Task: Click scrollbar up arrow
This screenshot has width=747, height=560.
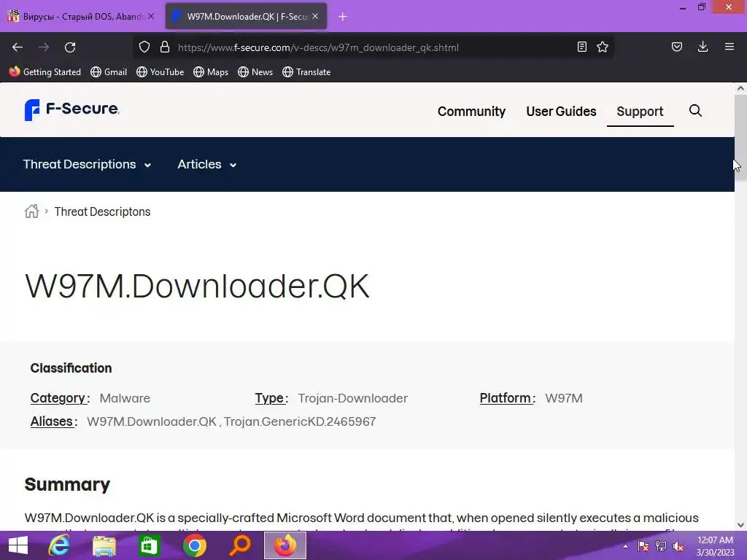Action: 740,88
